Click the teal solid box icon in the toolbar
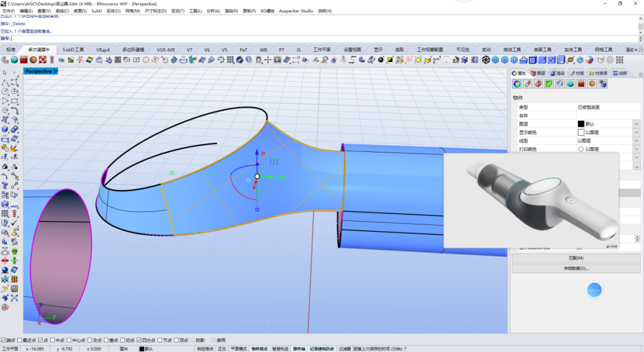Screen dimensions: 644x352 14,60
